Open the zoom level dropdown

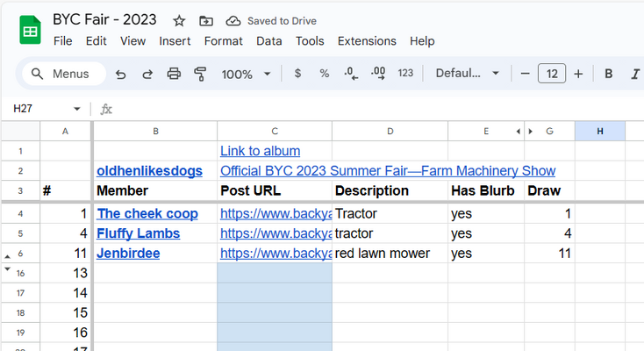pos(246,74)
